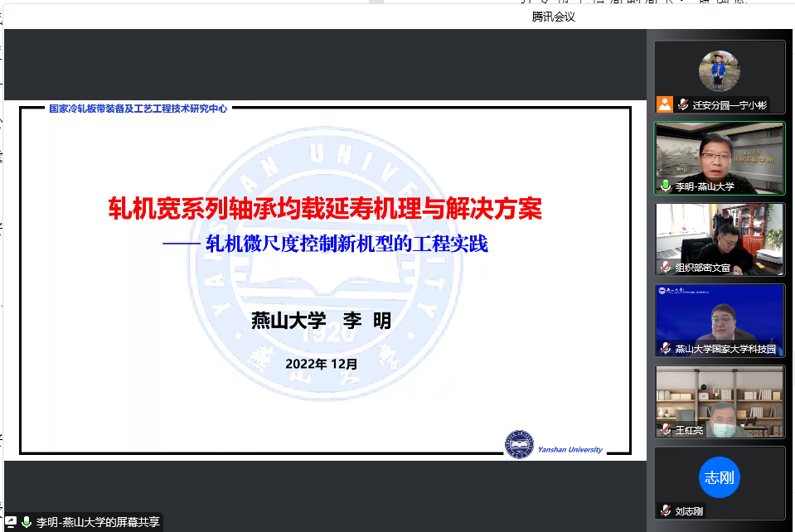
Task: Click screen-share icon in bottom status label
Action: click(11, 522)
